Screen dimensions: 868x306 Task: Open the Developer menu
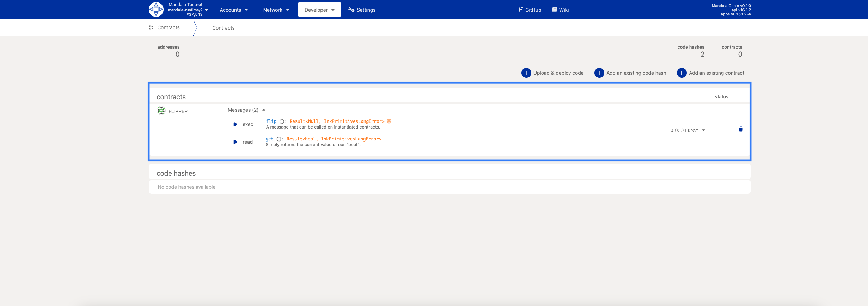click(319, 10)
